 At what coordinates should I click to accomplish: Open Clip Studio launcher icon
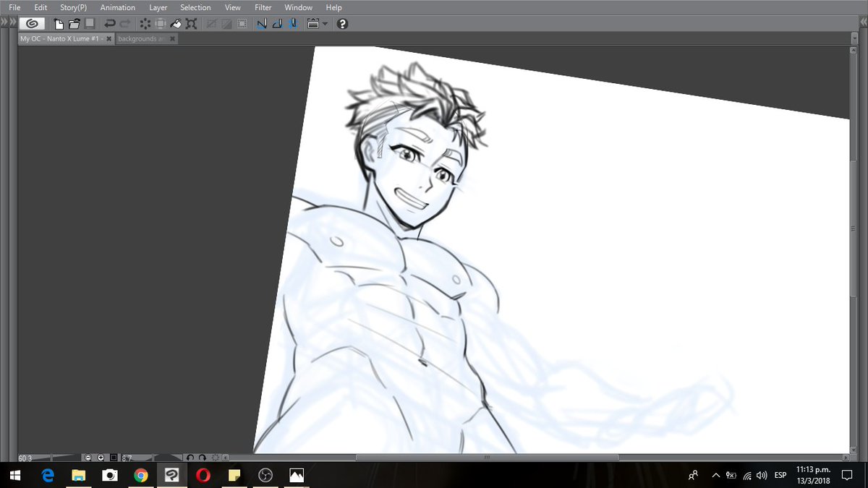tap(32, 23)
